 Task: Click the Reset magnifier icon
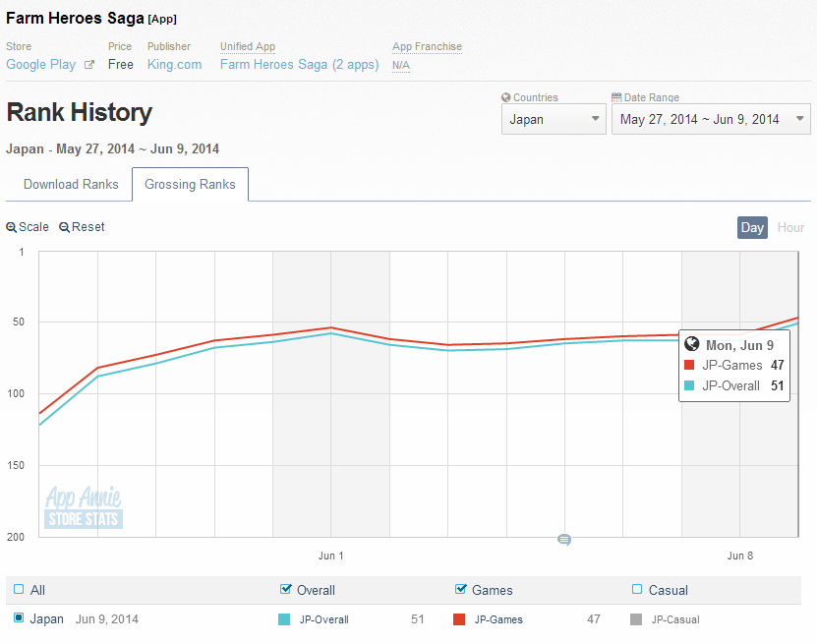click(64, 228)
